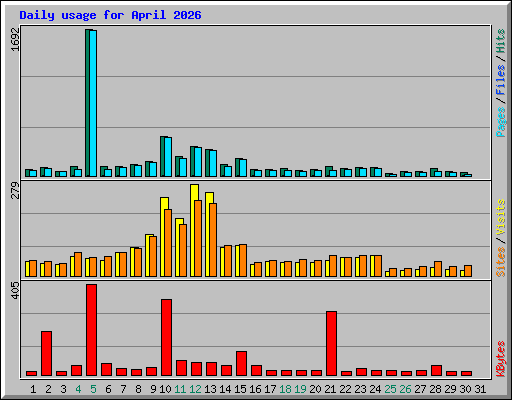Click the 1692 hits axis value

coord(15,39)
